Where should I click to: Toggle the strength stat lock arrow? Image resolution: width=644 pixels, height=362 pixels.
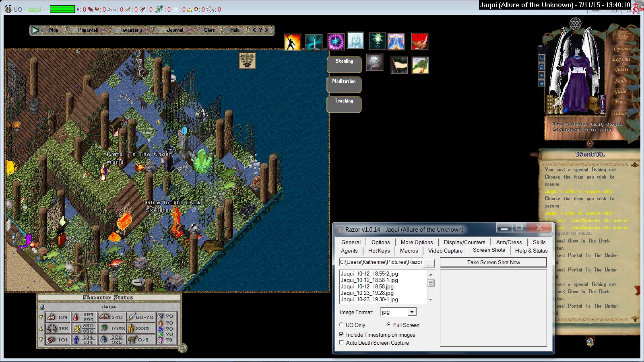click(x=41, y=317)
